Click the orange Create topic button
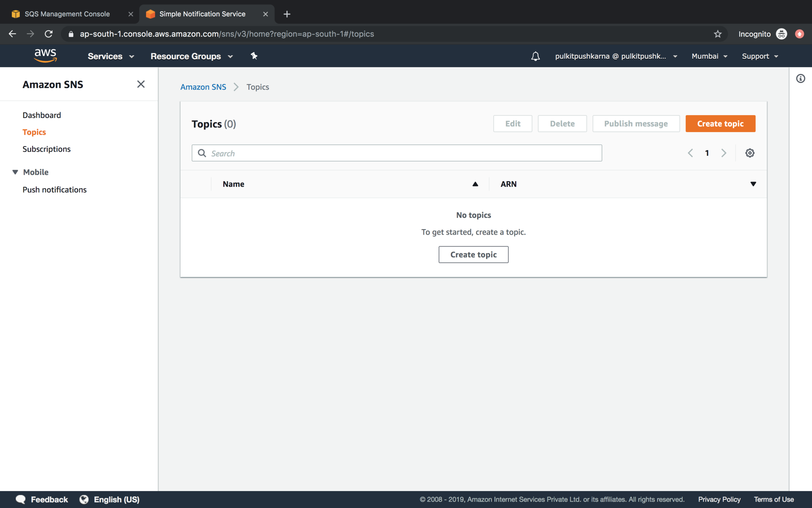812x508 pixels. click(720, 124)
